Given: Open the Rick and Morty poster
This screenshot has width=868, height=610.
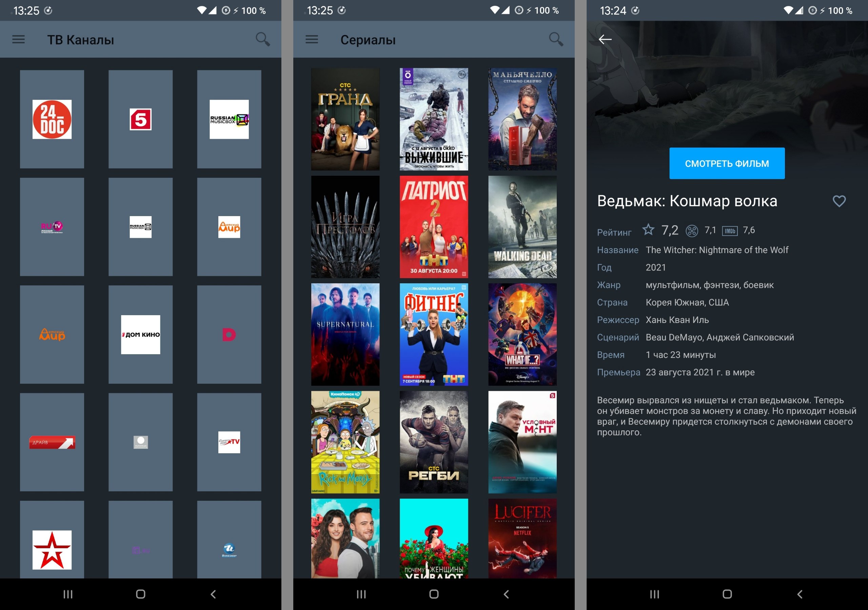Looking at the screenshot, I should 345,442.
